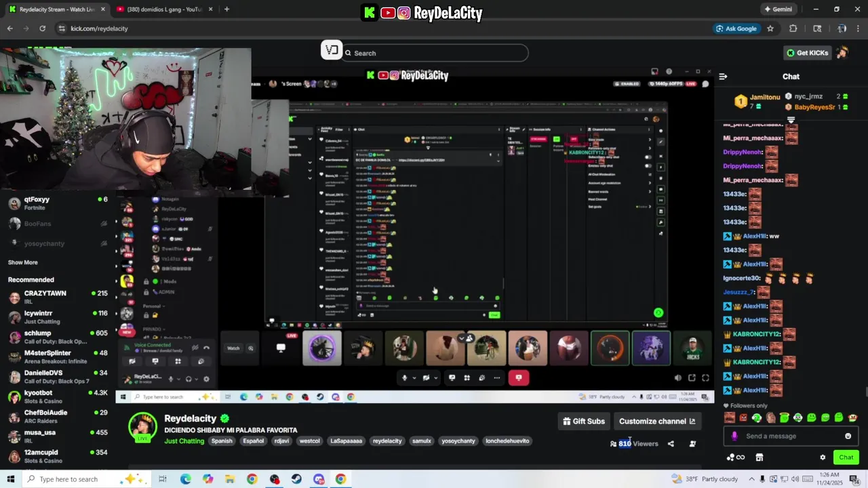Toggle Discord camera in call controls
The height and width of the screenshot is (488, 868).
coord(426,378)
